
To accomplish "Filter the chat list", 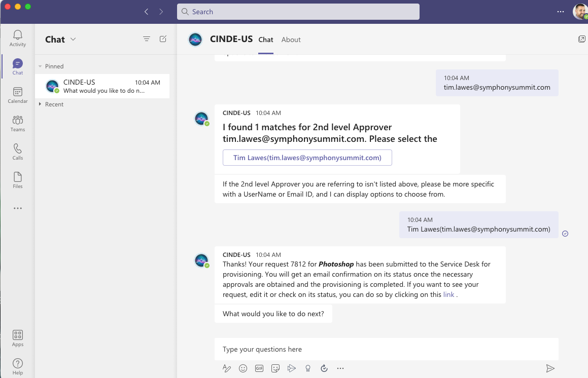I will (147, 39).
